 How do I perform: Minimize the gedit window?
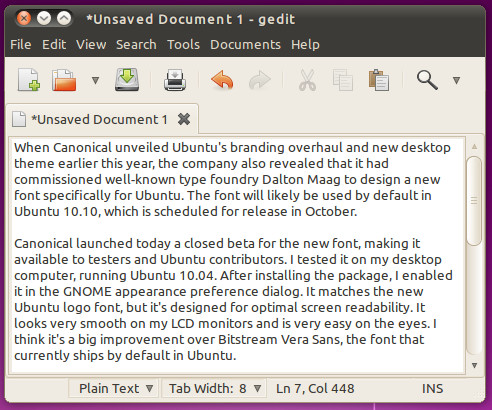tap(44, 18)
